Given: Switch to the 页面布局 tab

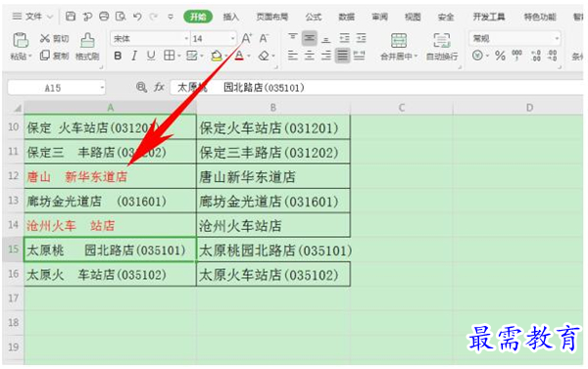Looking at the screenshot, I should (x=271, y=17).
